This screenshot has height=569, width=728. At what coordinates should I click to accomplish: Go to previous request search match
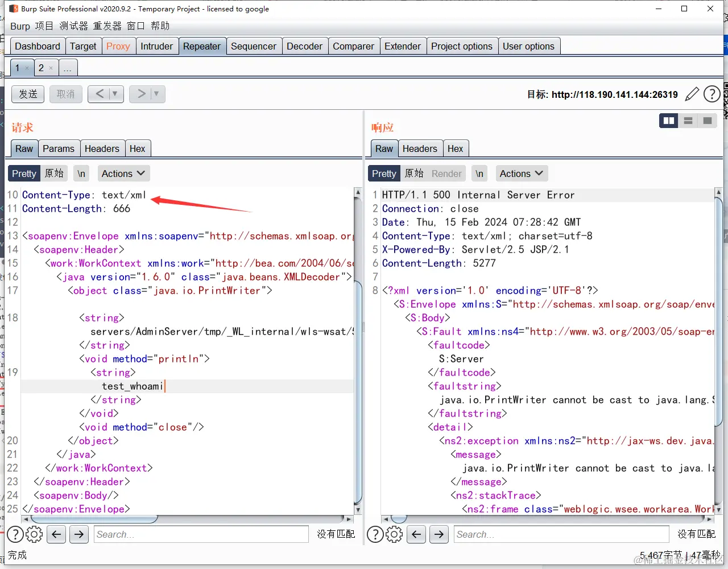56,534
